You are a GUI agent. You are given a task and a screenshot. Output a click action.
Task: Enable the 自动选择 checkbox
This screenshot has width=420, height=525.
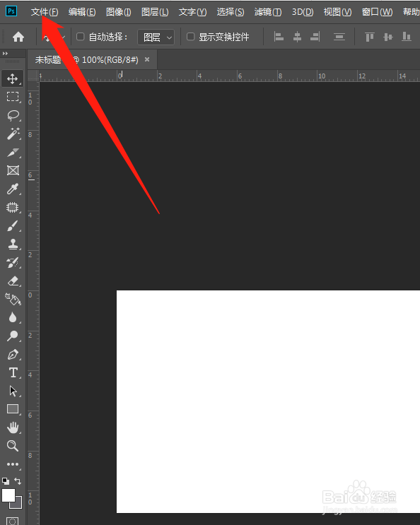pos(81,37)
